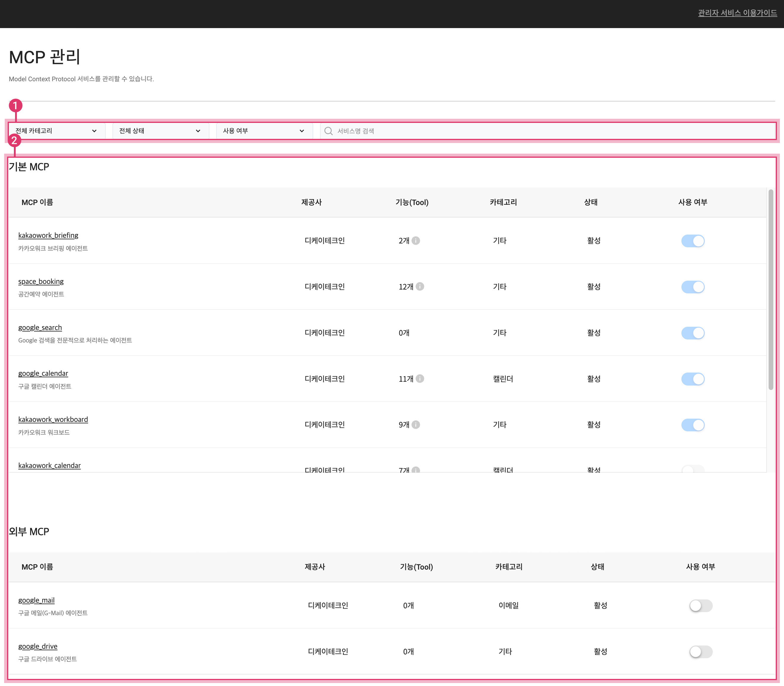Image resolution: width=784 pixels, height=686 pixels.
Task: Click the magnifier search icon
Action: (x=328, y=131)
